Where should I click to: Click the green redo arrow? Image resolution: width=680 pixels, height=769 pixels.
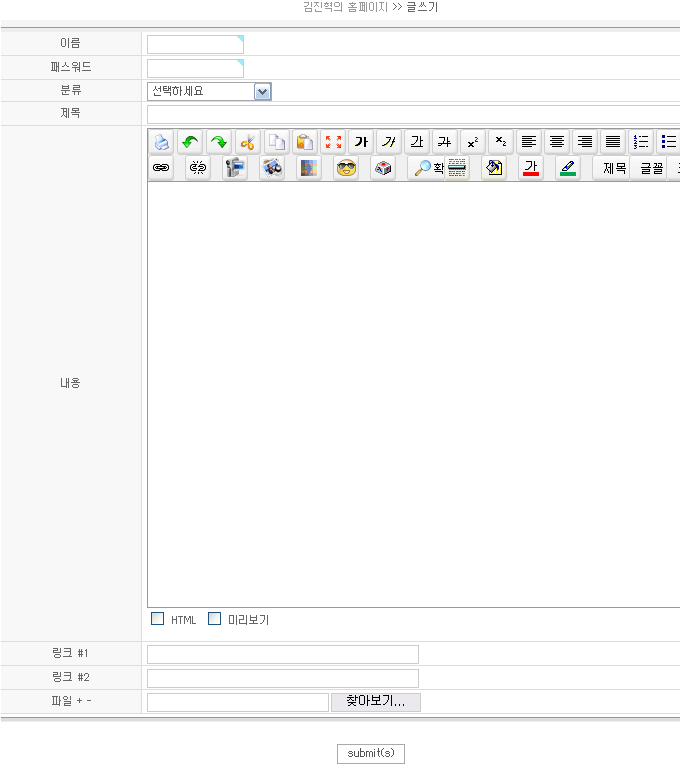click(219, 142)
